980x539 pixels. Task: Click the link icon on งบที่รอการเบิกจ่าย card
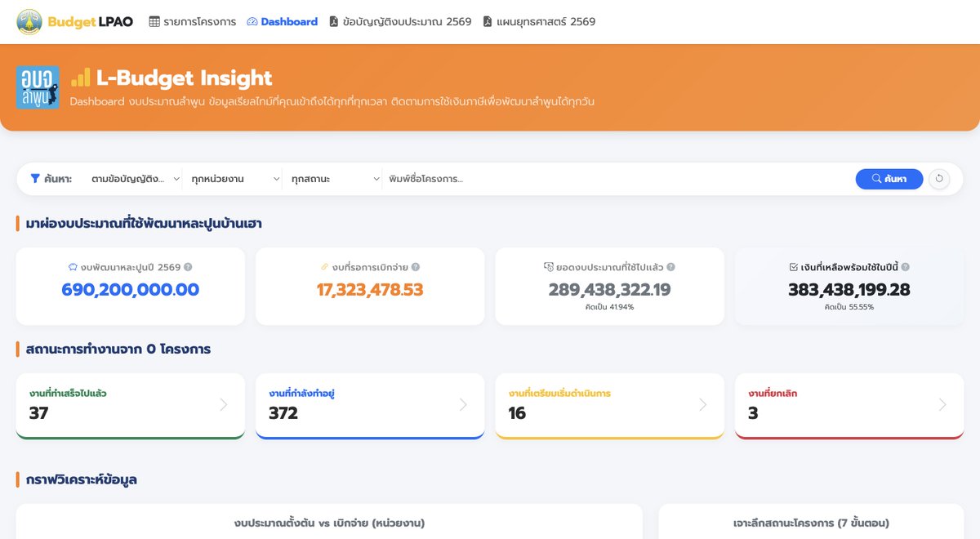pos(324,267)
